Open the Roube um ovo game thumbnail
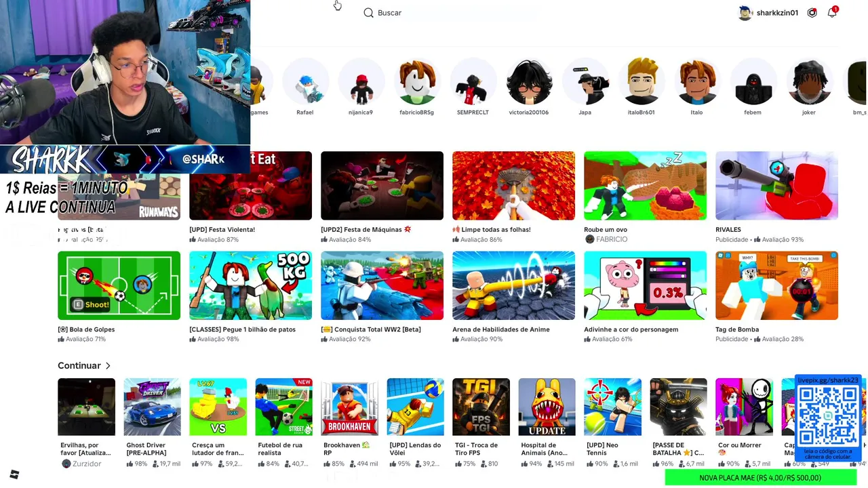This screenshot has width=868, height=488. click(645, 186)
